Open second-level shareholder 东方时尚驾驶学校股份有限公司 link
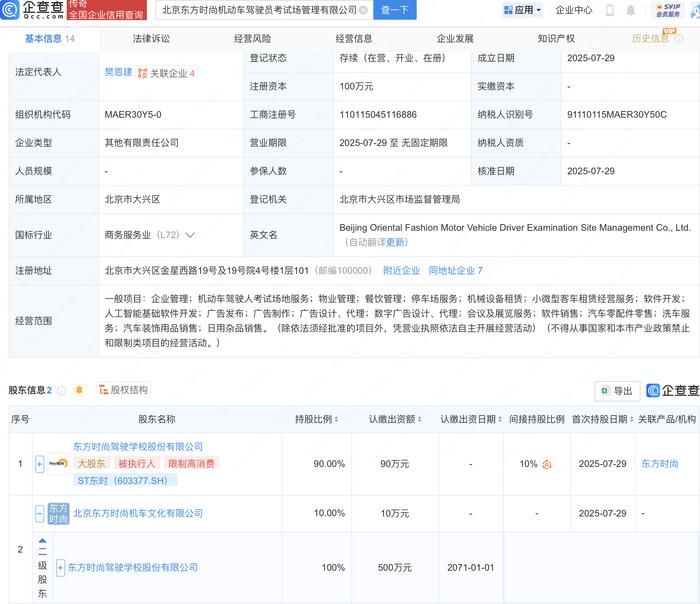The height and width of the screenshot is (604, 700). click(x=133, y=567)
